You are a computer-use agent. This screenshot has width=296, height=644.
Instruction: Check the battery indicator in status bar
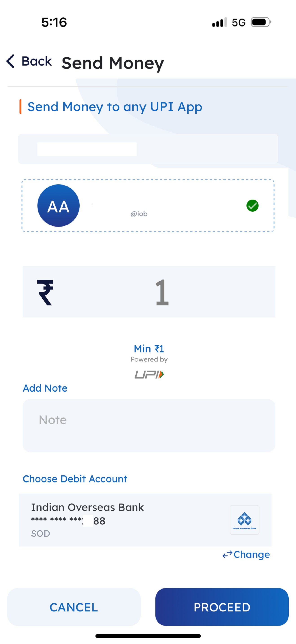coord(261,22)
